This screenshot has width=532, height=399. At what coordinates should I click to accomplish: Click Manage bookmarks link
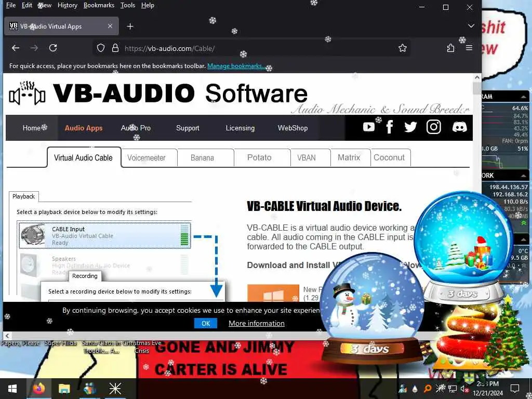click(236, 66)
